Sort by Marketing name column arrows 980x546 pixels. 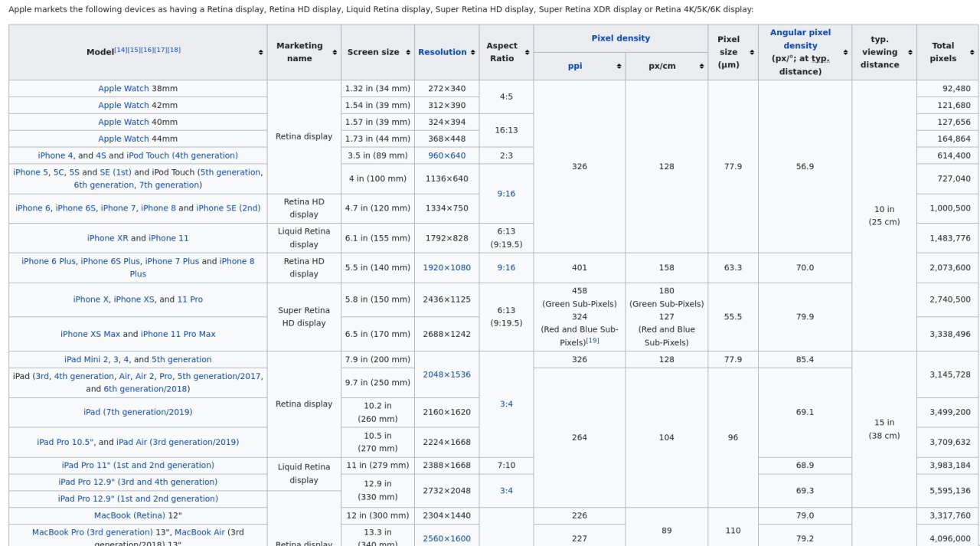pyautogui.click(x=335, y=52)
